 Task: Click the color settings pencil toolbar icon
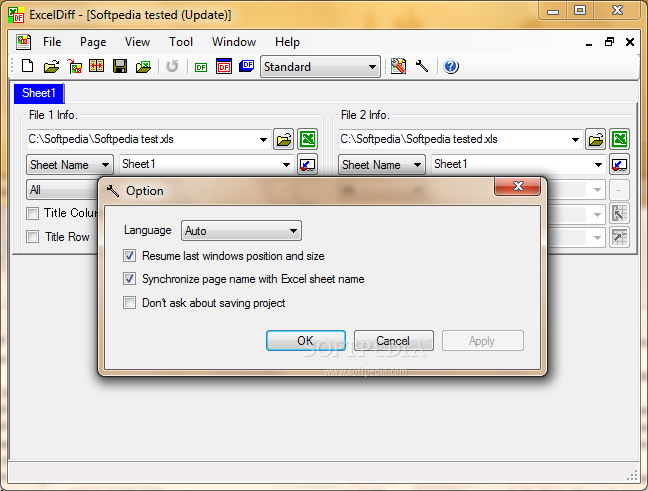(398, 66)
